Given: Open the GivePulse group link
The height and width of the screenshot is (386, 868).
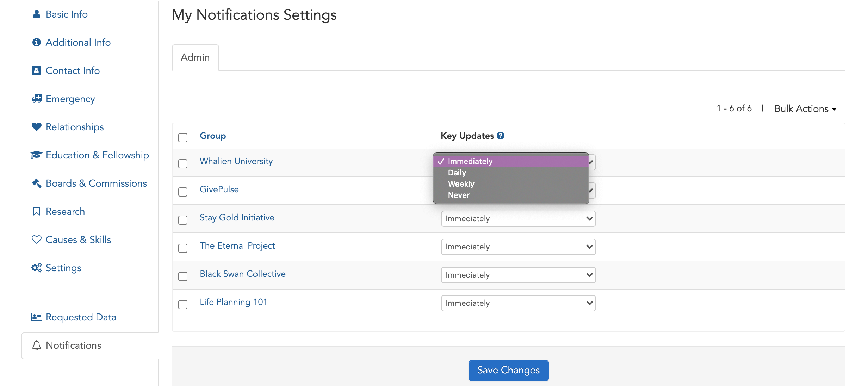Looking at the screenshot, I should 219,189.
